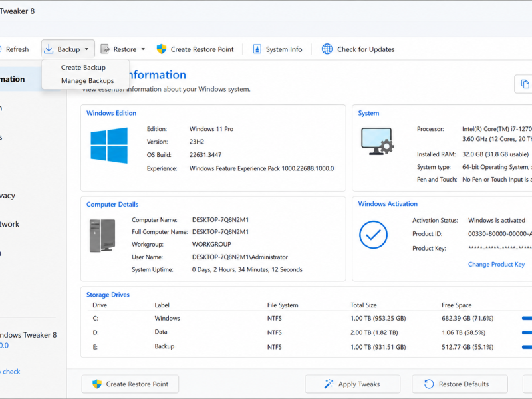Select the D: drive row label Data
The image size is (532, 399).
tap(161, 332)
